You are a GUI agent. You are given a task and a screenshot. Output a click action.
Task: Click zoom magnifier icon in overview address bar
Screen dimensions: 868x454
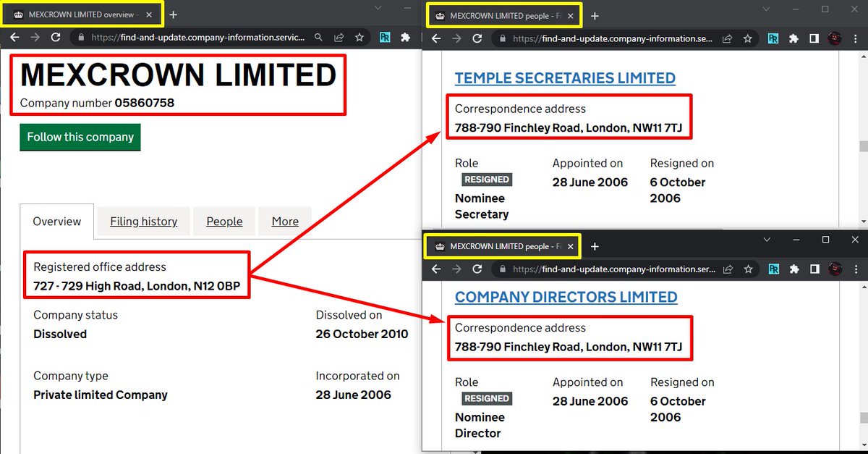[x=318, y=37]
